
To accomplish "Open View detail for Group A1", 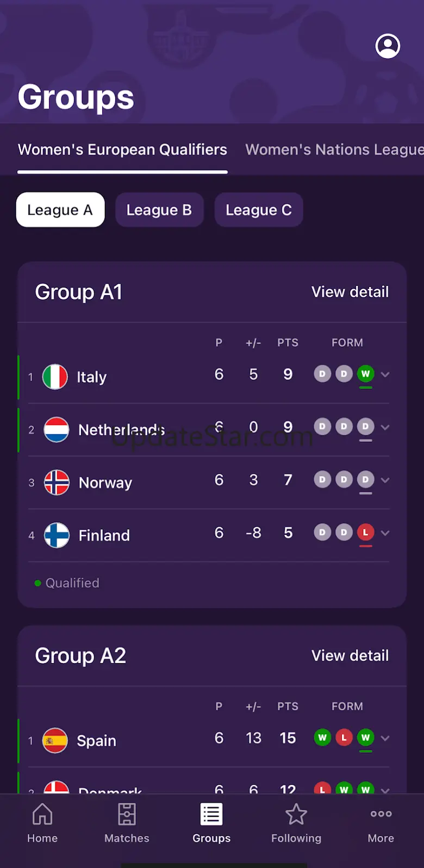I will pos(350,292).
